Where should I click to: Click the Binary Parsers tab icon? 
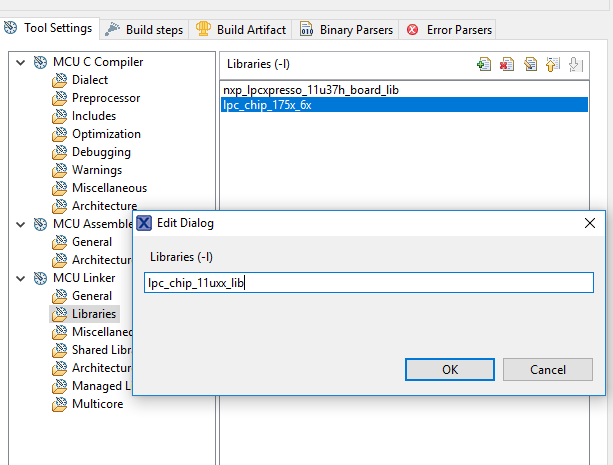tap(306, 29)
